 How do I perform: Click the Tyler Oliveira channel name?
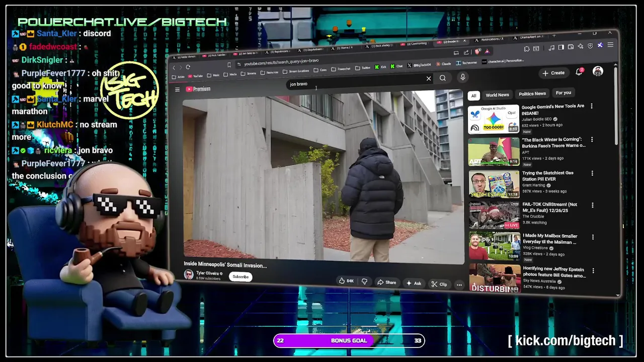[207, 273]
